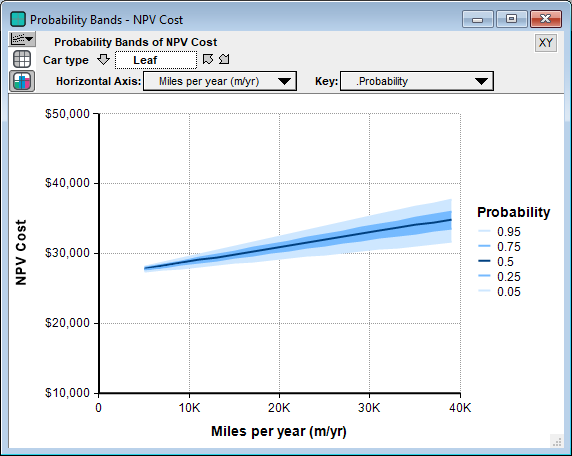Switch to table view icon
Screen dimensions: 572x456
coord(22,59)
